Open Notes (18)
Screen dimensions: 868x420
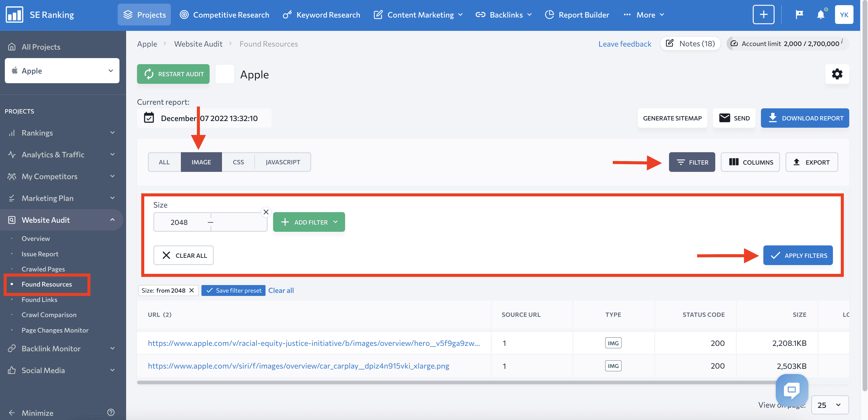(x=690, y=44)
